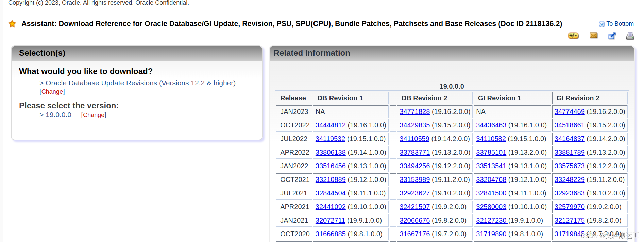Open patch 32923627 link

tap(414, 193)
